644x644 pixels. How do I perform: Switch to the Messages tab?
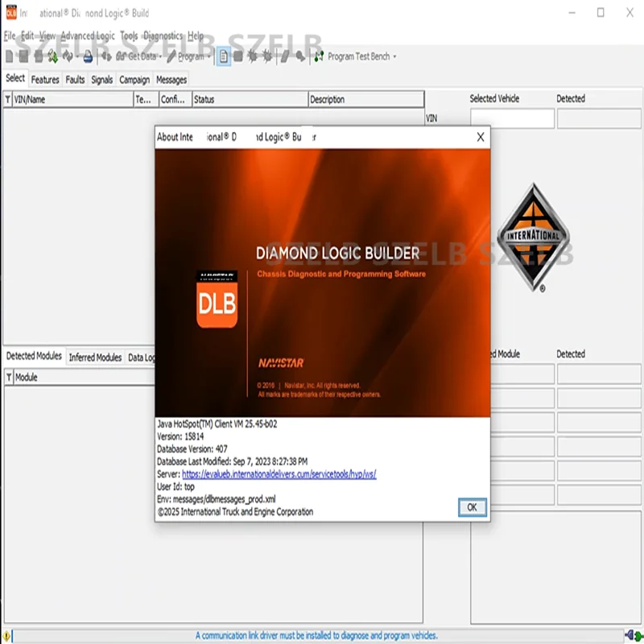[x=171, y=80]
